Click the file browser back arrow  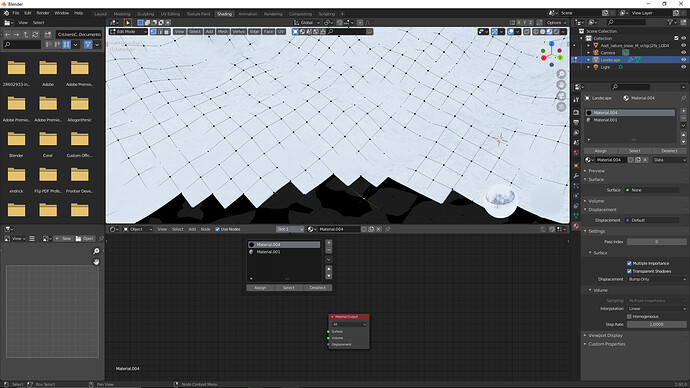(7, 34)
